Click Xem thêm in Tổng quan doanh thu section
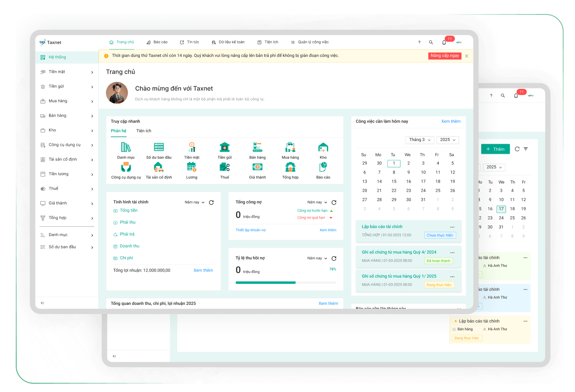The image size is (575, 392). pos(328,304)
